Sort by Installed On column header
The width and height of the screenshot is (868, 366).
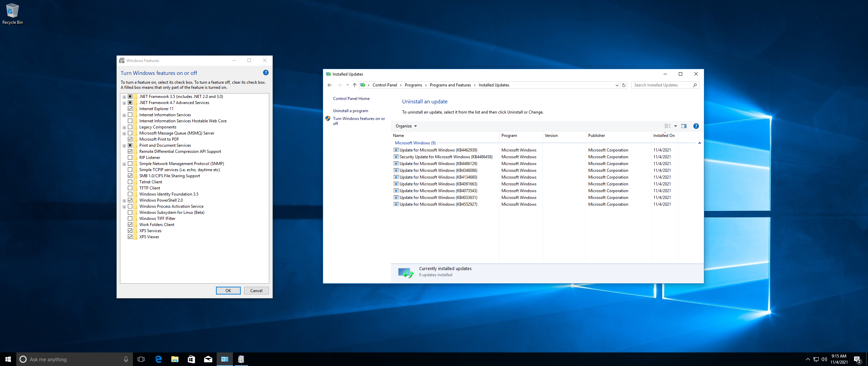click(x=664, y=136)
